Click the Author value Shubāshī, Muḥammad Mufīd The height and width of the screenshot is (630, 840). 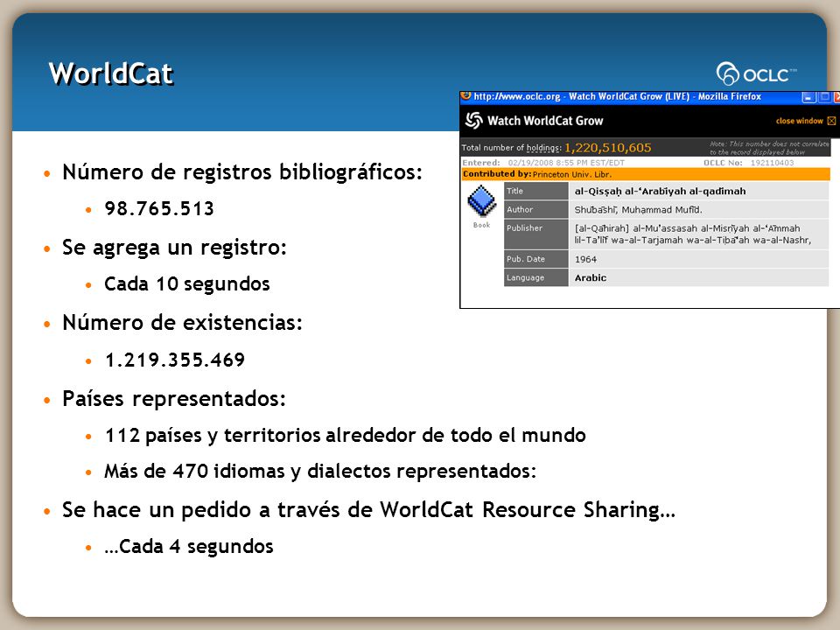[x=638, y=210]
